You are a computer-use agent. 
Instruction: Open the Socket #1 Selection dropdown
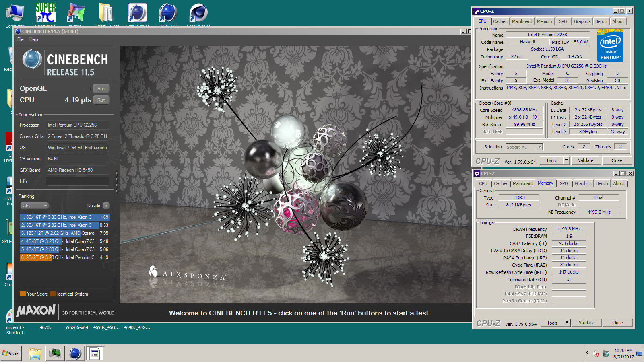coord(524,147)
